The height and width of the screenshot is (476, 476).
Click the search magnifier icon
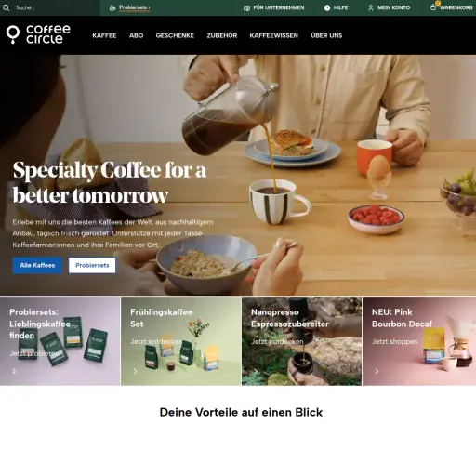click(x=6, y=7)
